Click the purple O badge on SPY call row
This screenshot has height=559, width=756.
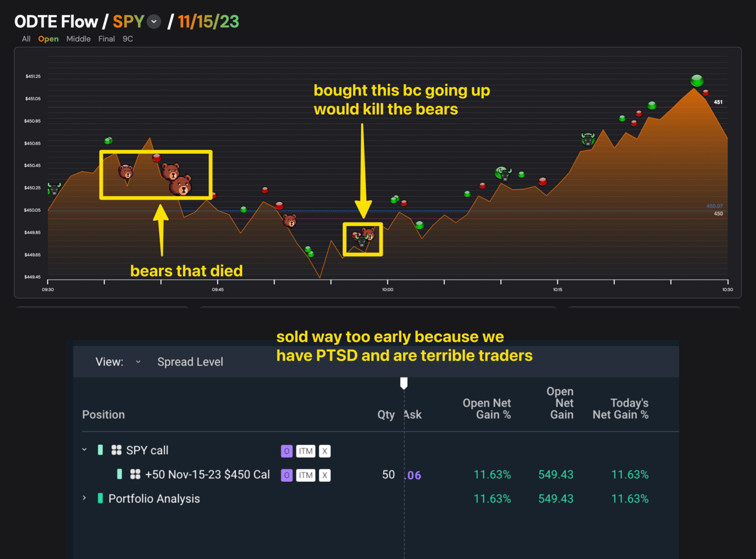click(287, 451)
